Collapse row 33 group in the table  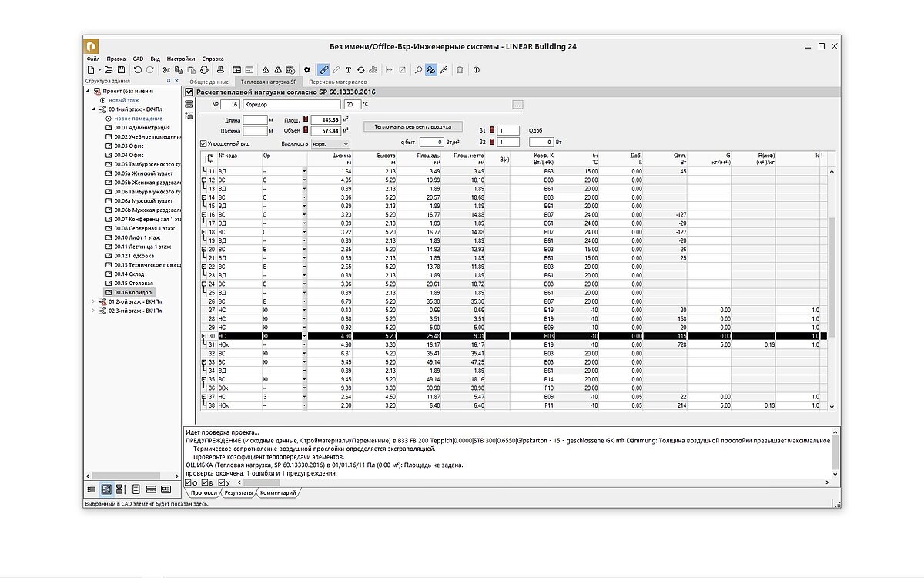tap(203, 361)
